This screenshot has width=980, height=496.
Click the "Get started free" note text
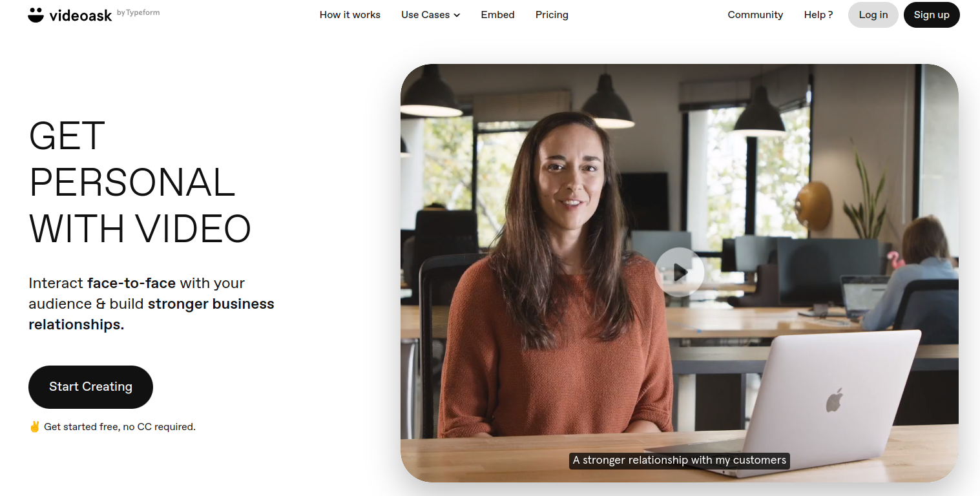pyautogui.click(x=120, y=427)
